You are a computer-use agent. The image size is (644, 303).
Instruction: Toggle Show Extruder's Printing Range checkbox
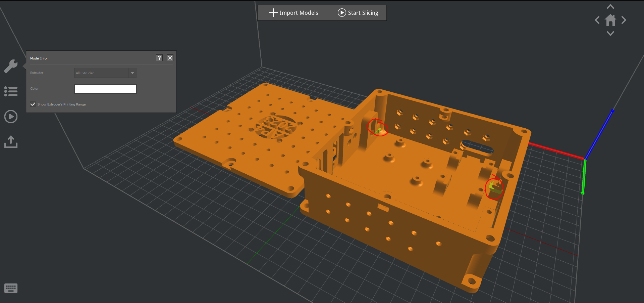pos(33,104)
